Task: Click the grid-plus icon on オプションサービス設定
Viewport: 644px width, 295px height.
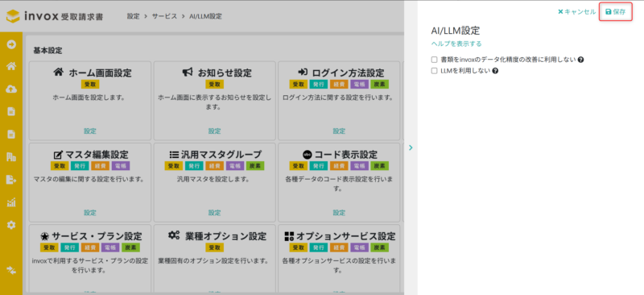Action: pos(289,236)
